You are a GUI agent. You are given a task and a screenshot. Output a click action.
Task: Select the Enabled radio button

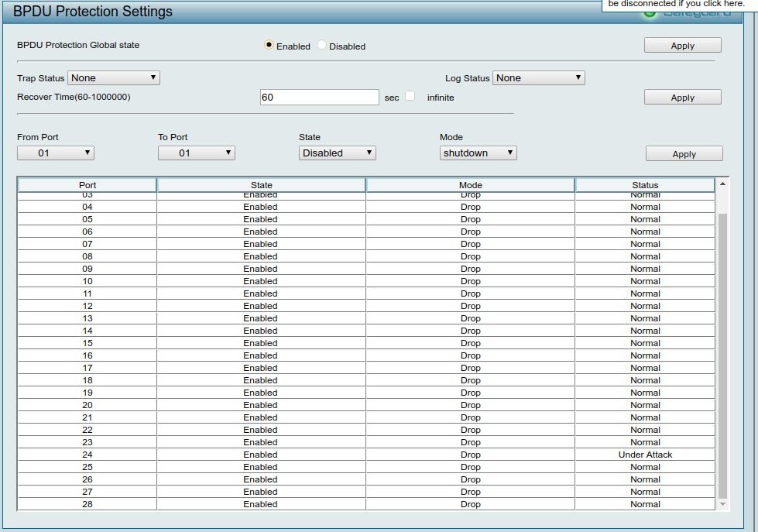click(269, 45)
